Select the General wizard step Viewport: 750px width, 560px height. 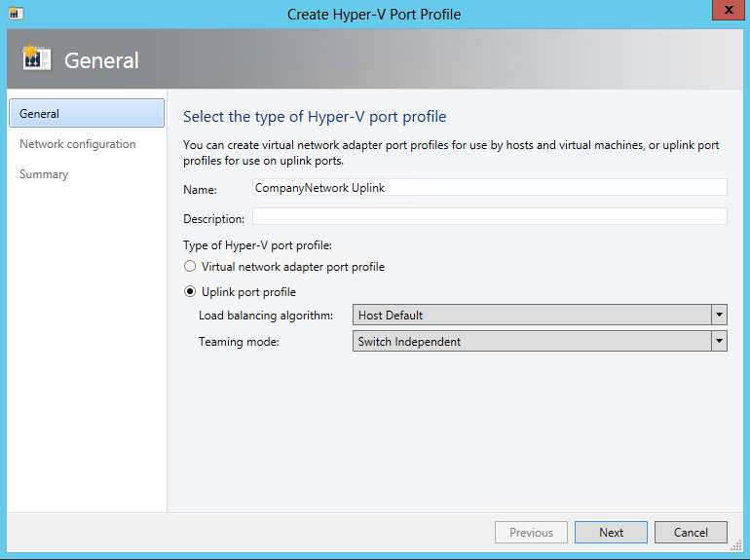(x=87, y=113)
